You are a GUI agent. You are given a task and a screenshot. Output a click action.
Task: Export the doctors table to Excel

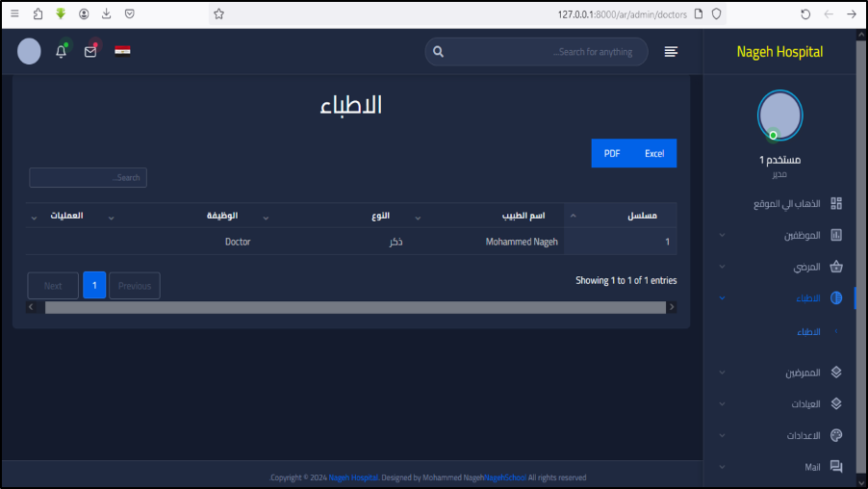tap(654, 153)
